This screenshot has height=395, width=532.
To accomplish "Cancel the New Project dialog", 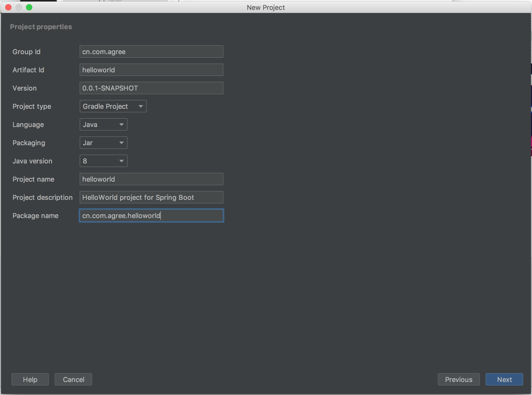I will 73,379.
